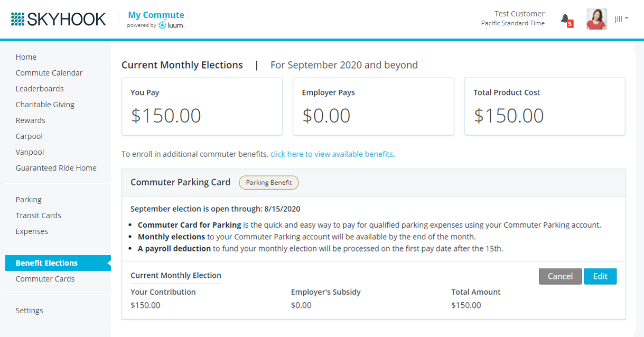Image resolution: width=644 pixels, height=337 pixels.
Task: Open Commuter Cards in sidebar
Action: 45,279
